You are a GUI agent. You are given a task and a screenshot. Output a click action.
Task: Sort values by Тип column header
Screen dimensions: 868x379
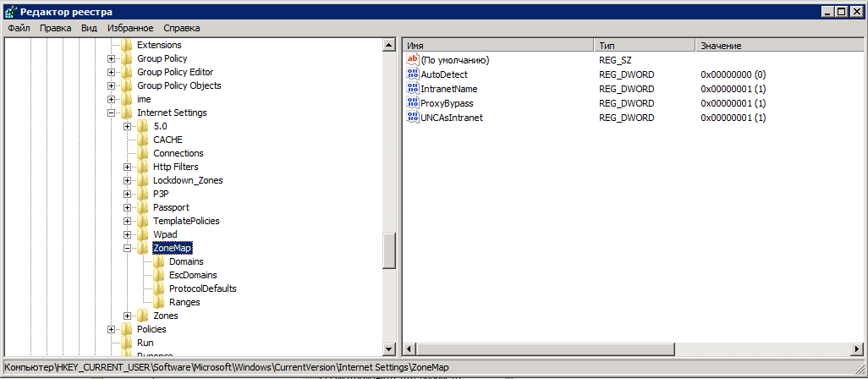pyautogui.click(x=645, y=46)
